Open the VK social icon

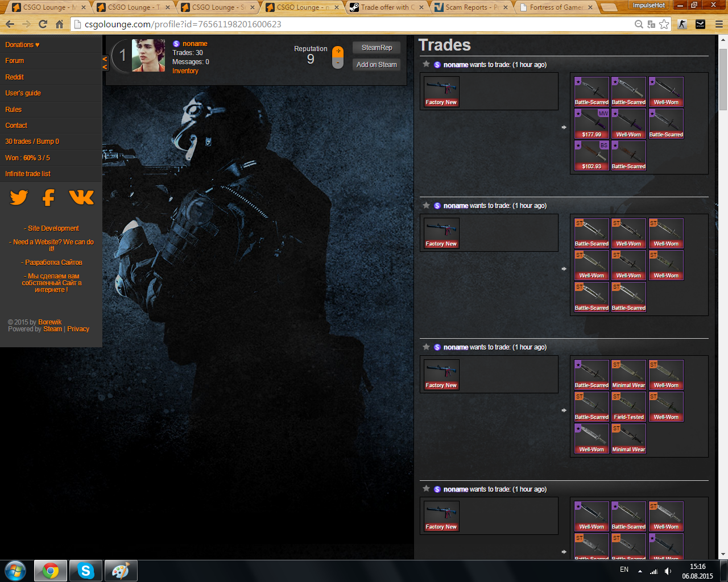[x=81, y=197]
